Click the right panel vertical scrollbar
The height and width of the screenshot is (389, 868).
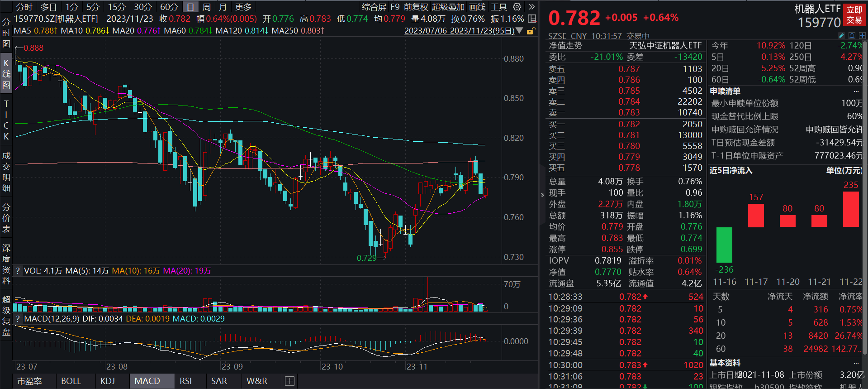pos(865,181)
